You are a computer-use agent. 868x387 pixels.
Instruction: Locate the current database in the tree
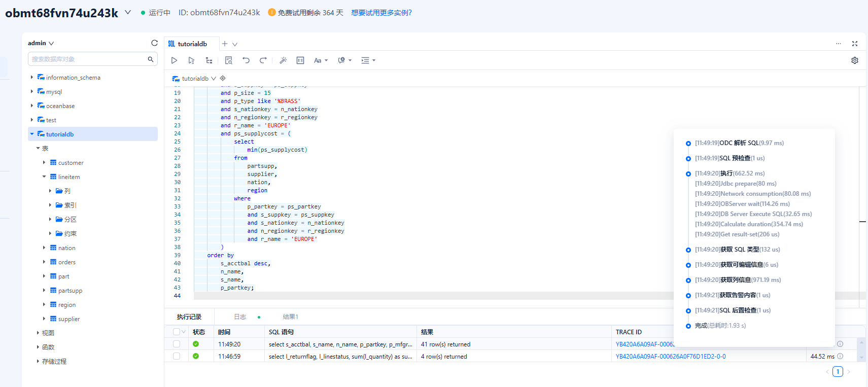click(x=223, y=78)
